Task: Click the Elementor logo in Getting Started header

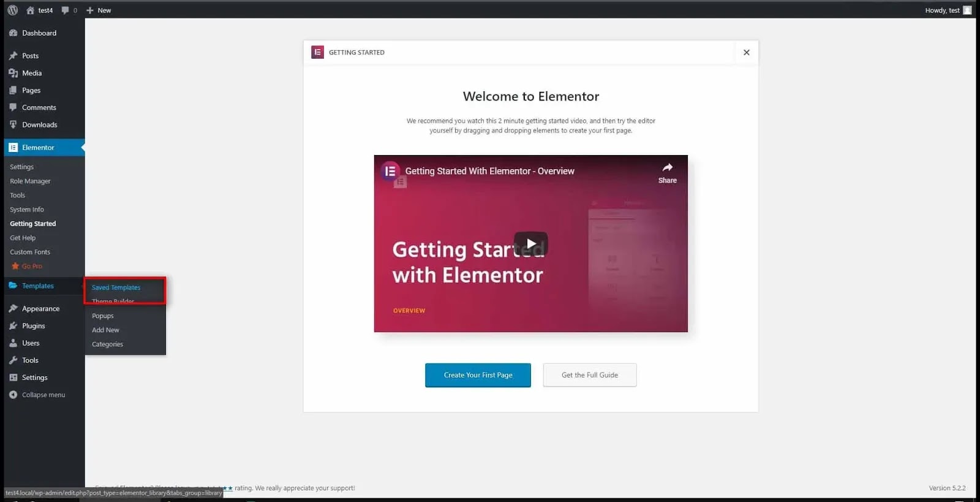Action: (317, 52)
